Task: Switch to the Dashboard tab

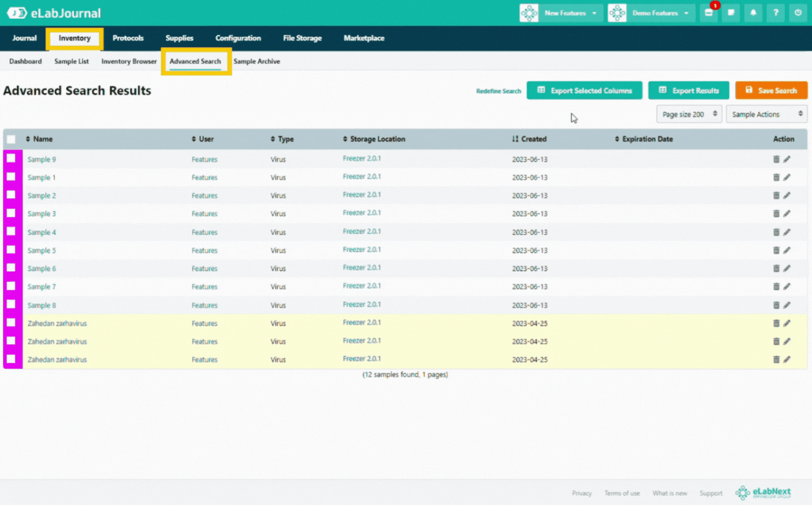Action: point(25,61)
